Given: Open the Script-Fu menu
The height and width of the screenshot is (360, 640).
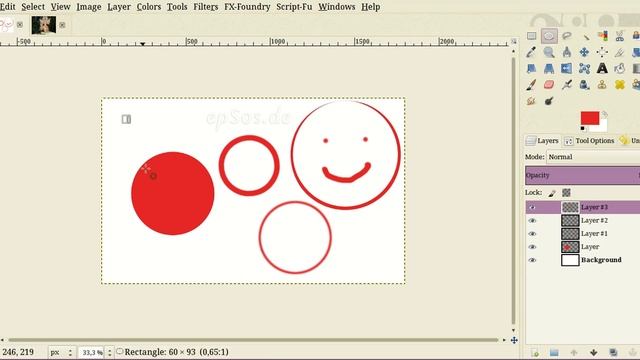Looking at the screenshot, I should coord(294,7).
